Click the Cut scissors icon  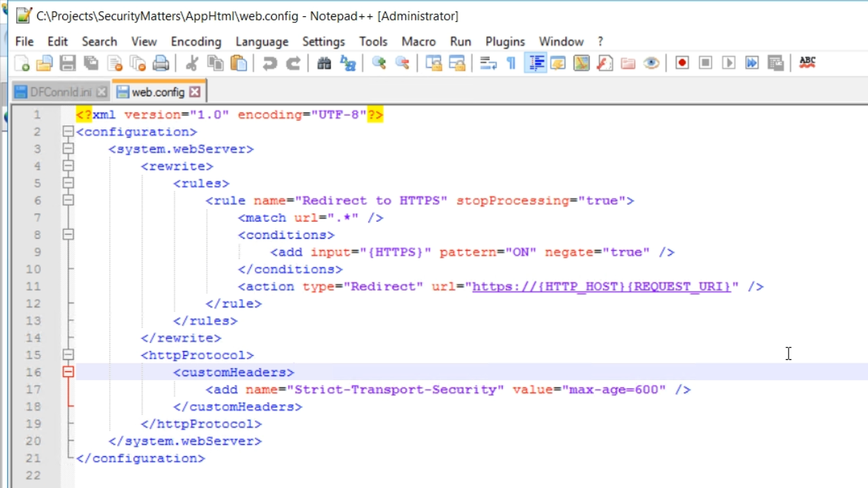pos(192,63)
